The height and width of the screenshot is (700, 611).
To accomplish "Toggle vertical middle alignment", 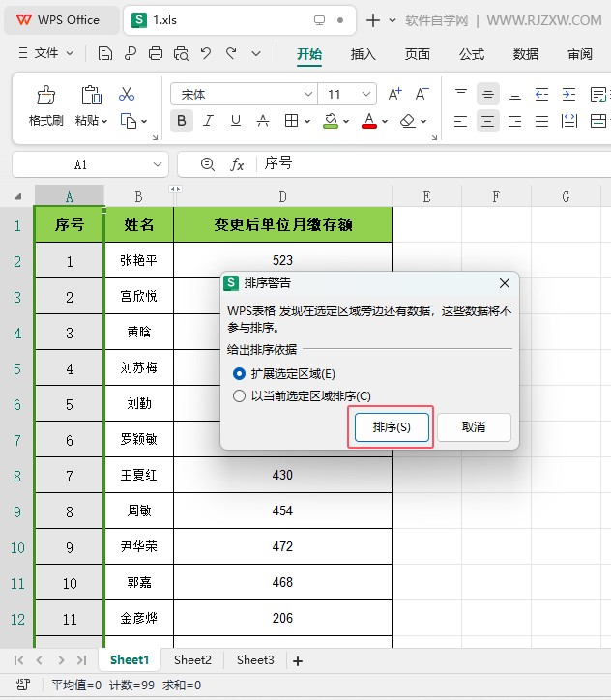I will pyautogui.click(x=488, y=94).
